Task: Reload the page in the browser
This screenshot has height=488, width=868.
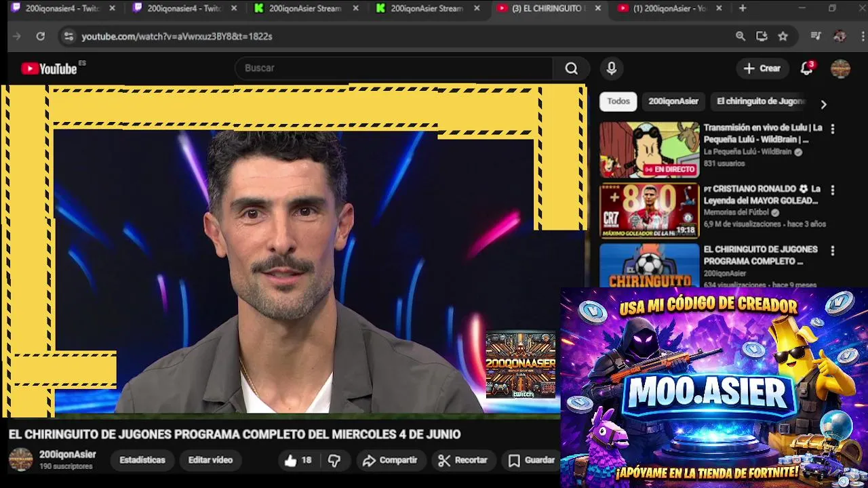Action: (x=41, y=37)
